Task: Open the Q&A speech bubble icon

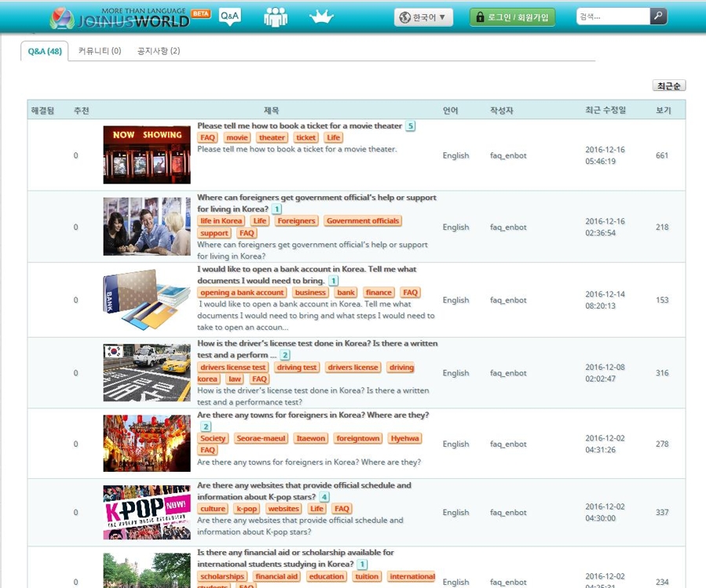Action: [x=229, y=16]
